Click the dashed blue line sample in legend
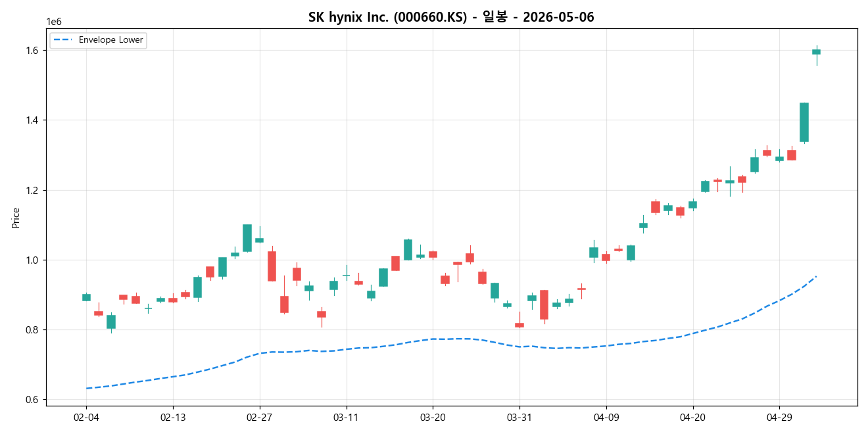 pyautogui.click(x=63, y=40)
